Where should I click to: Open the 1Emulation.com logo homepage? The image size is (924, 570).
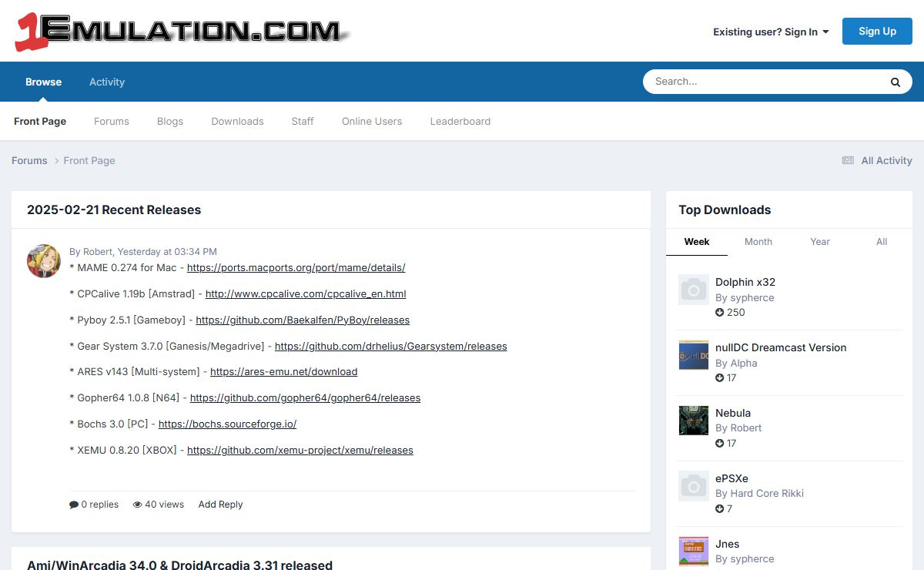click(182, 32)
